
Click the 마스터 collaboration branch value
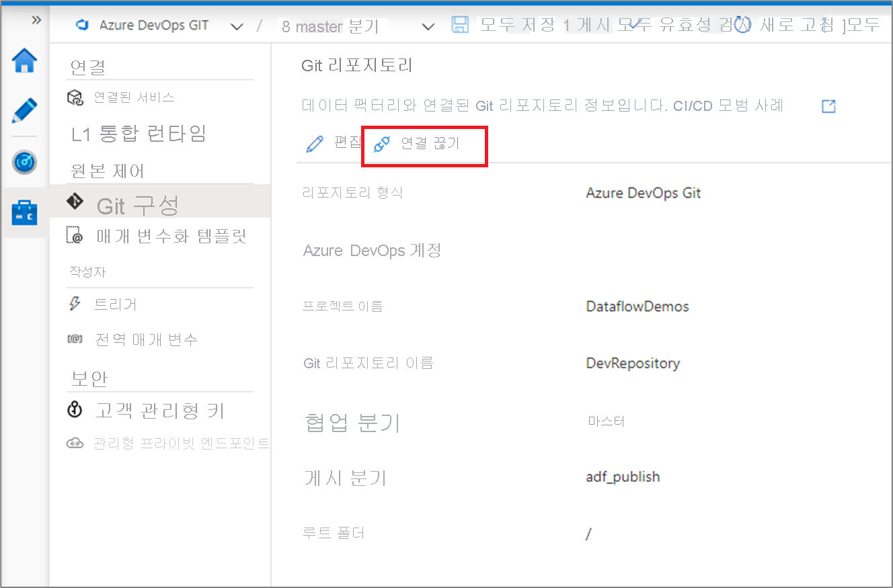pos(606,421)
